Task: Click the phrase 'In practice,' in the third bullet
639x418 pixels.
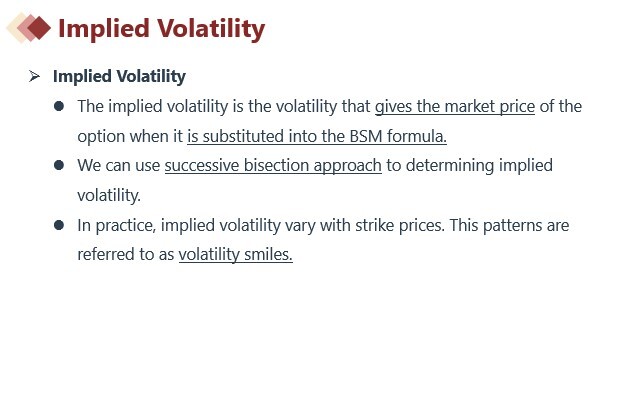Action: tap(117, 225)
